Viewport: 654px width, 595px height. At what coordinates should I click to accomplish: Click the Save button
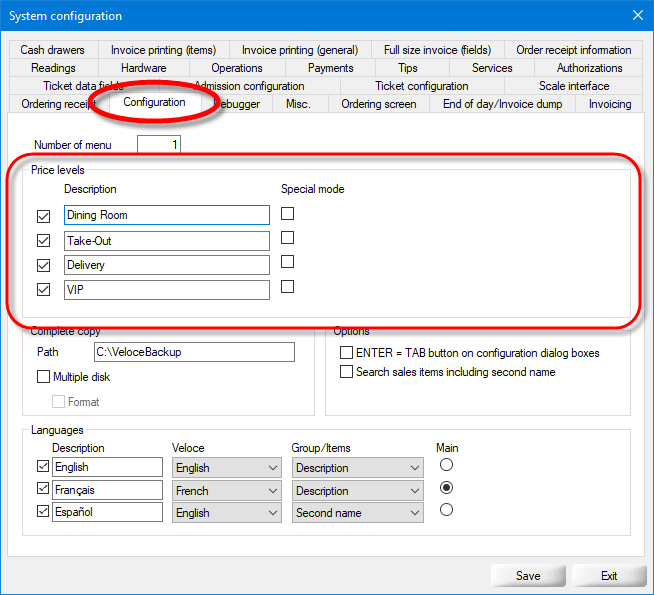tap(528, 576)
